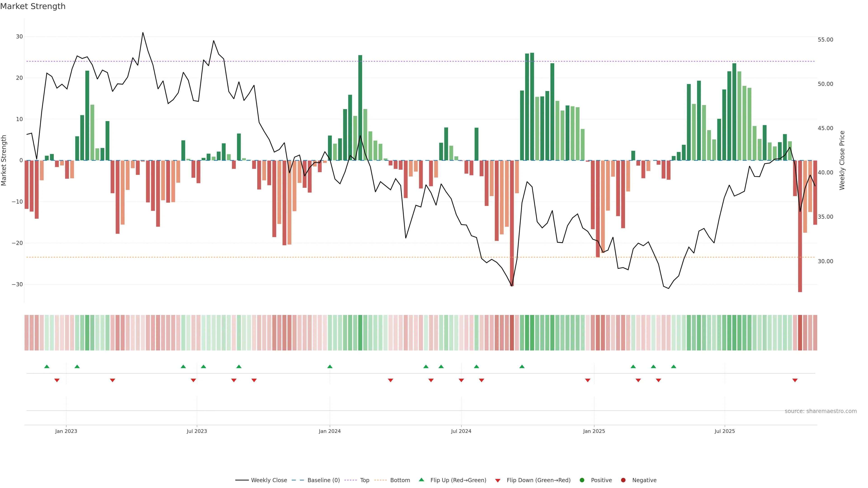Click the flip-up triangle at Jan 2024 gridline
The width and height of the screenshot is (868, 488).
click(x=330, y=366)
